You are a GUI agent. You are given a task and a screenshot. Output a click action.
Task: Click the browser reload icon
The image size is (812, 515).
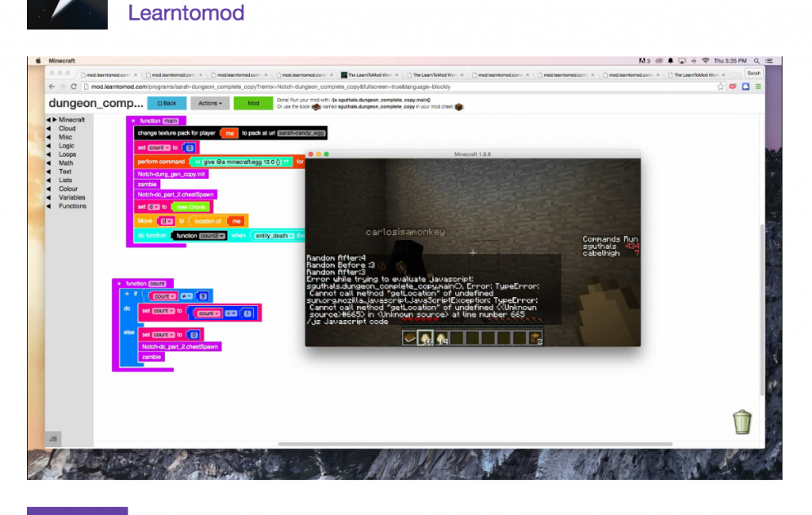coord(74,86)
